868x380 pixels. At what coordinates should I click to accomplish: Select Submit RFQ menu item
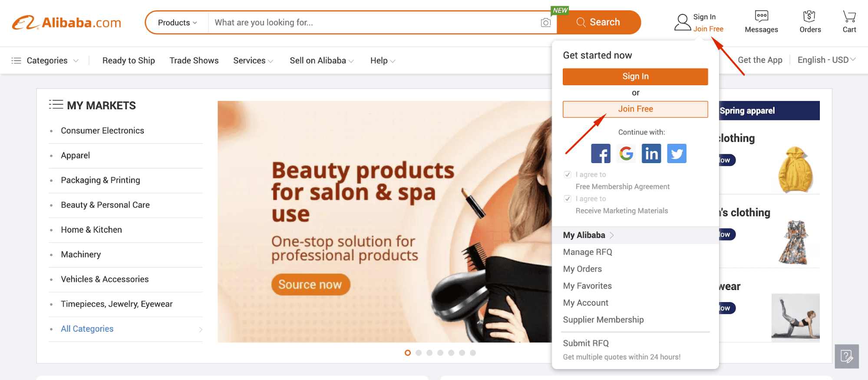coord(586,343)
